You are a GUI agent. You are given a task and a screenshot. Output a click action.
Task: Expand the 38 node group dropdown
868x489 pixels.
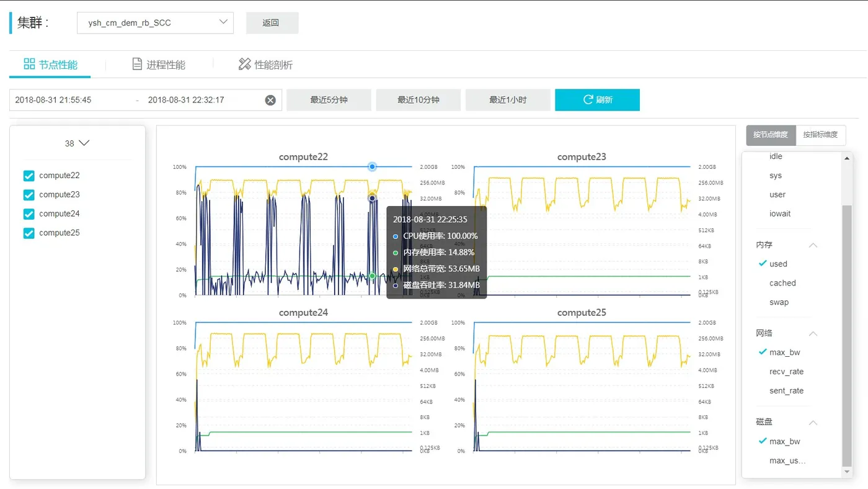(x=77, y=143)
